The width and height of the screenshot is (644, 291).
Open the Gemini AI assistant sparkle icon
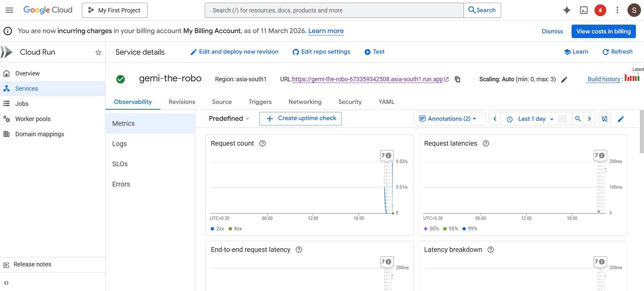[567, 10]
